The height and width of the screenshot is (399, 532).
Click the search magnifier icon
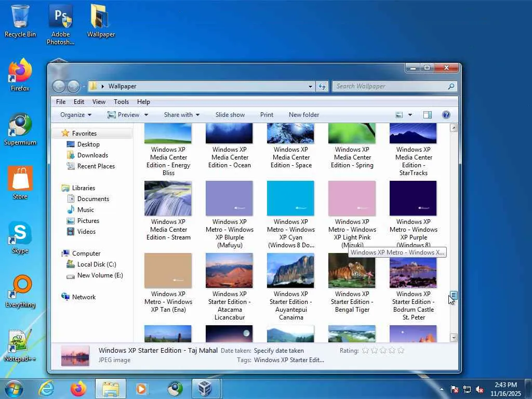pyautogui.click(x=451, y=87)
